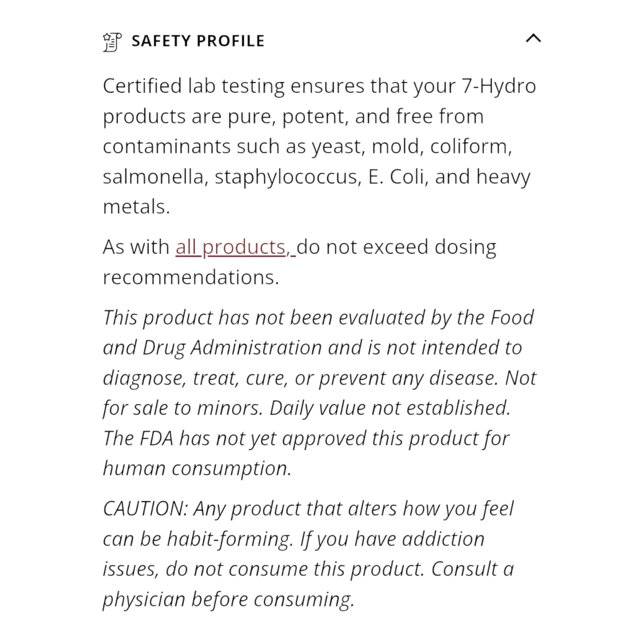
Task: Click the word "recommendations."
Action: 191,277
